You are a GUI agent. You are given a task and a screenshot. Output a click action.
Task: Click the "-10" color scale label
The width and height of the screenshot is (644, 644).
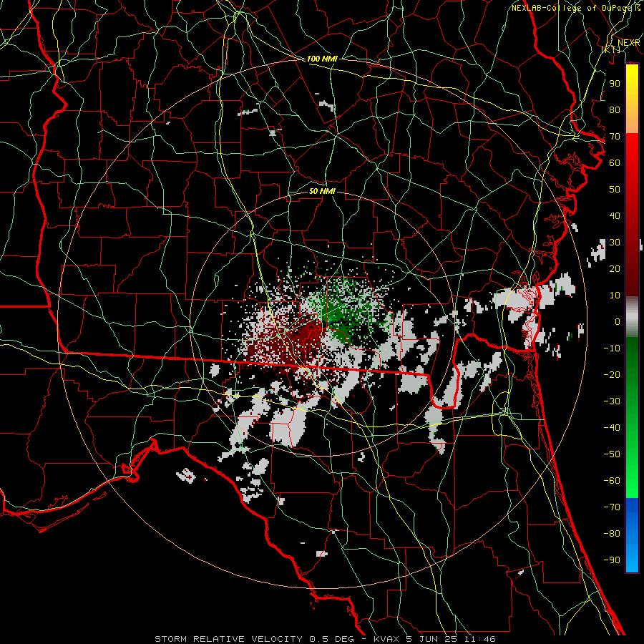pyautogui.click(x=612, y=348)
